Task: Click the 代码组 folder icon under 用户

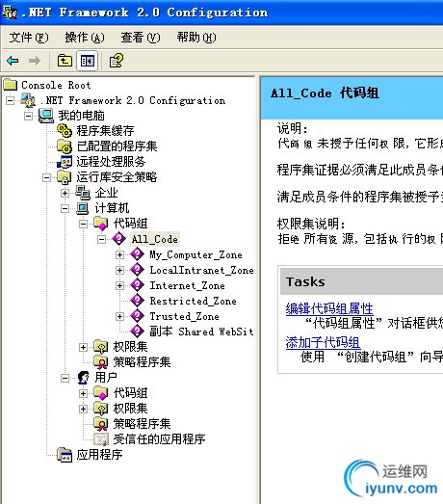Action: (101, 393)
